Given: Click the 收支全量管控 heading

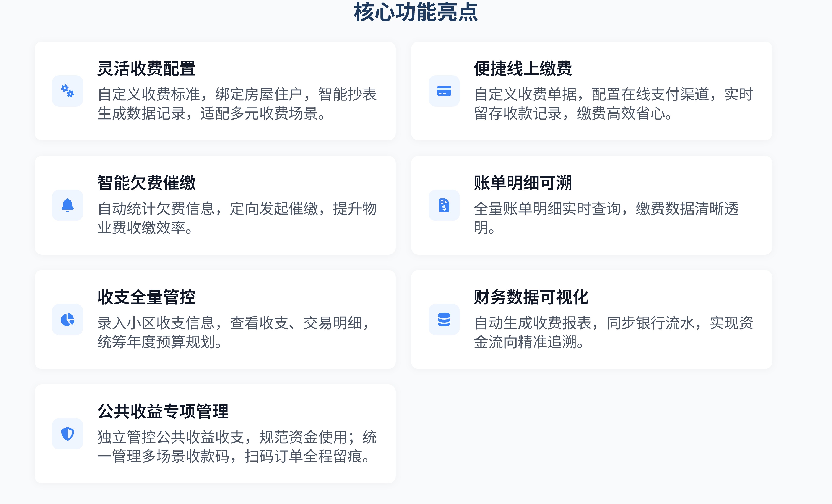Looking at the screenshot, I should [146, 297].
